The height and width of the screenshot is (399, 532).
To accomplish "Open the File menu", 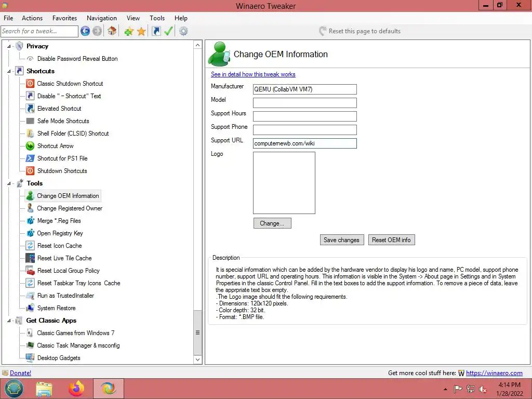I will 8,18.
